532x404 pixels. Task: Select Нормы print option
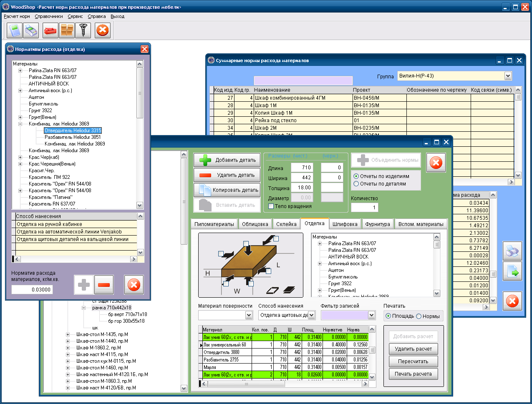(x=419, y=316)
